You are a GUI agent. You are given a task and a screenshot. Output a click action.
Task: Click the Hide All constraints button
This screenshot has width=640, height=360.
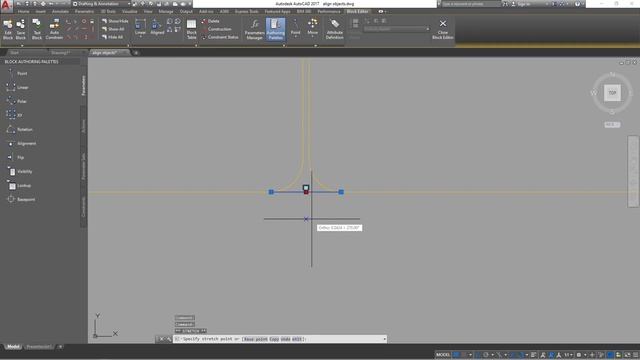112,37
